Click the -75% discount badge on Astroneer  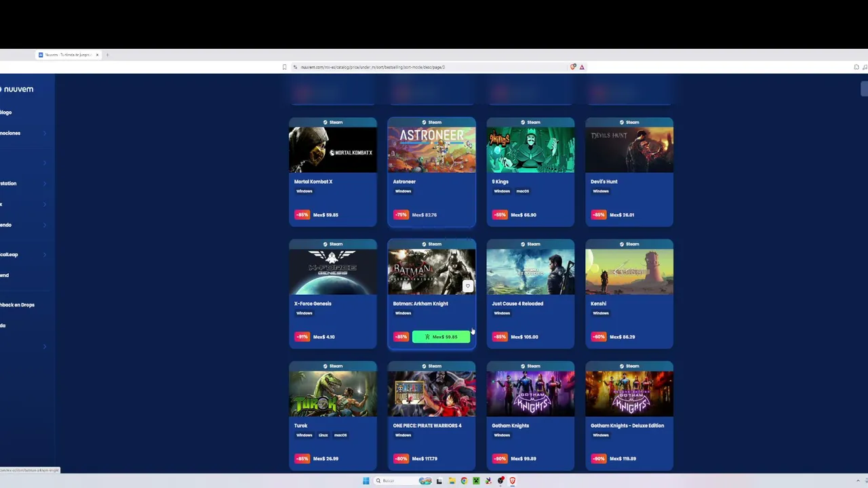coord(401,215)
